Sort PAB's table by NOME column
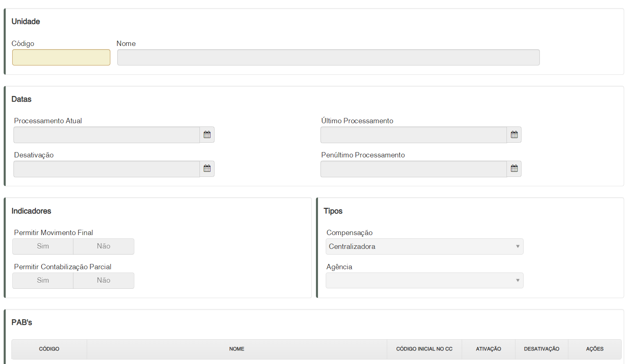 [237, 349]
